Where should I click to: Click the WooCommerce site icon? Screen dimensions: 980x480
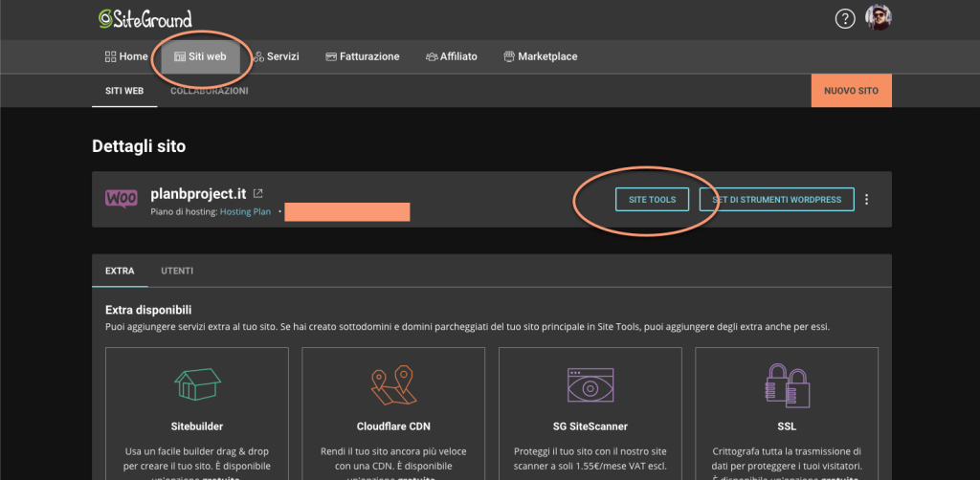(122, 199)
